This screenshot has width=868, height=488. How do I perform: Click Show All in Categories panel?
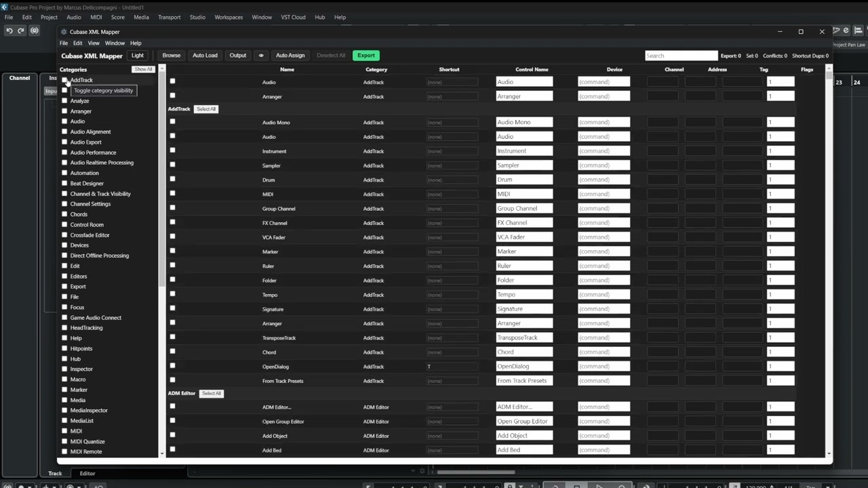[x=143, y=69]
